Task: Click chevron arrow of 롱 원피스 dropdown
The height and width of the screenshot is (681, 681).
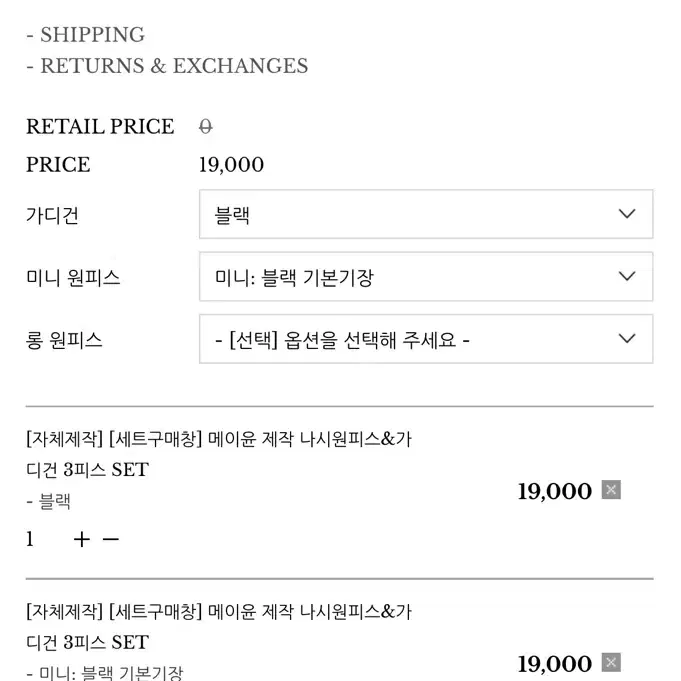Action: coord(627,338)
